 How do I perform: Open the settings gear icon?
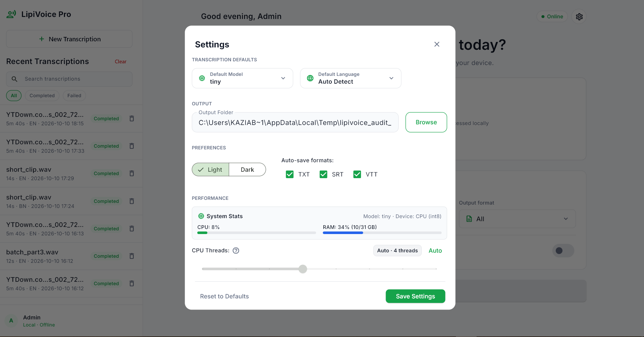[x=579, y=17]
